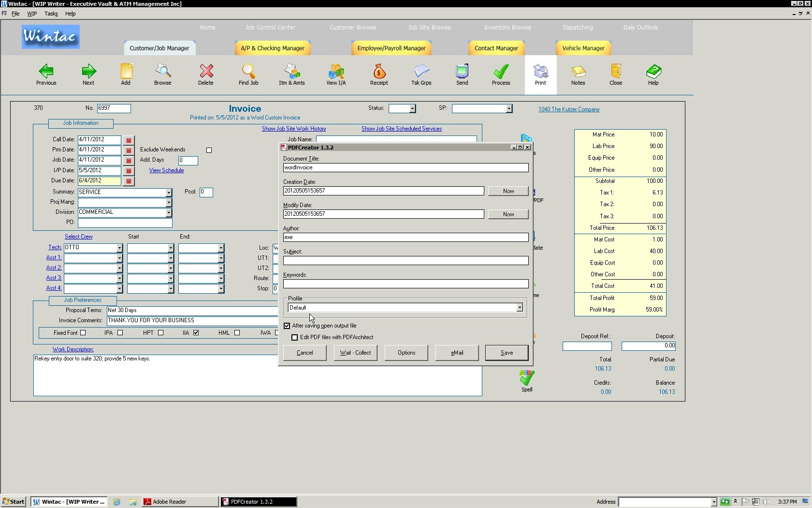Click the Windows Start button

[14, 502]
